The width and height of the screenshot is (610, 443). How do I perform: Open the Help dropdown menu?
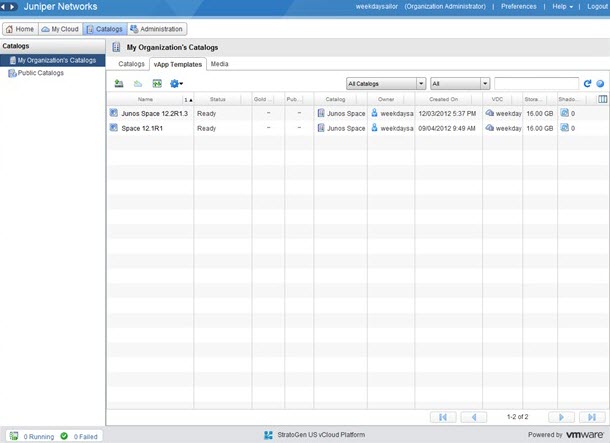point(562,7)
